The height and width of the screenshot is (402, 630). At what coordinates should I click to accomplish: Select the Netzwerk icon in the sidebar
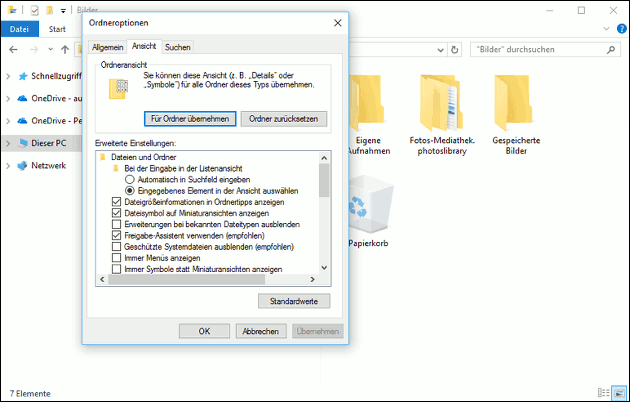coord(22,165)
